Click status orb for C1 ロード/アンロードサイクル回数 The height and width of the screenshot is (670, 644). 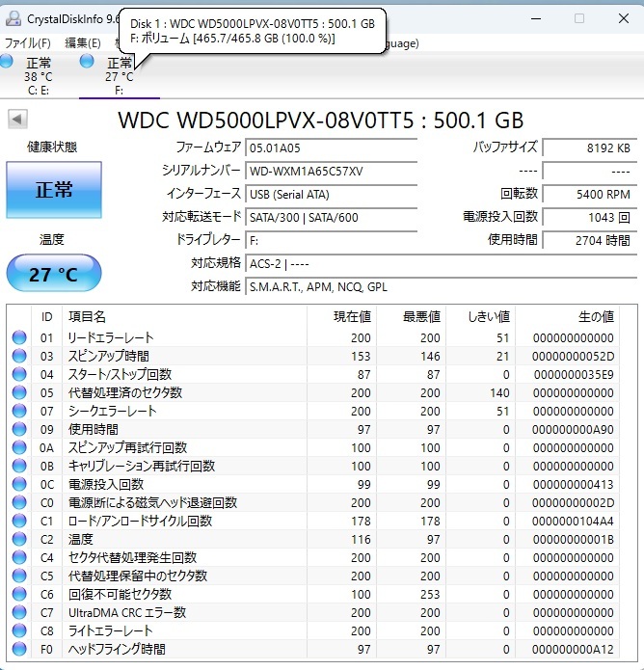[x=19, y=521]
